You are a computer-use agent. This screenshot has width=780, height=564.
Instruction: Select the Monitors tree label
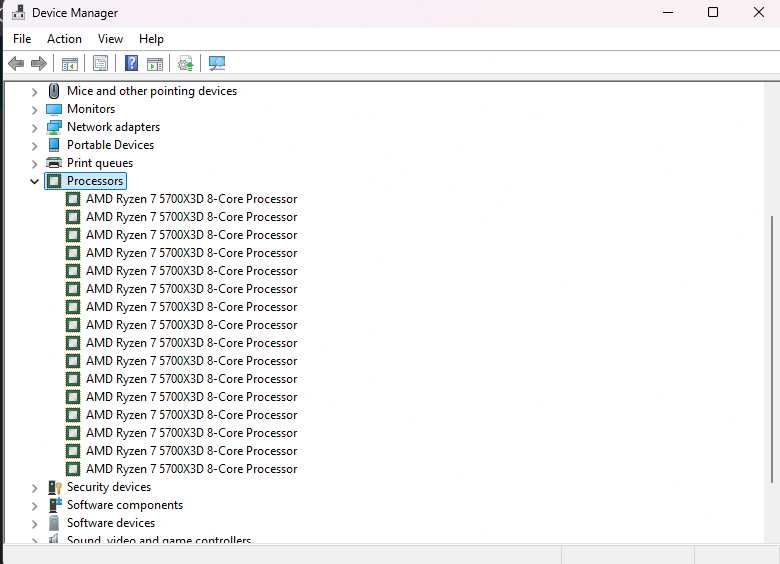point(91,109)
